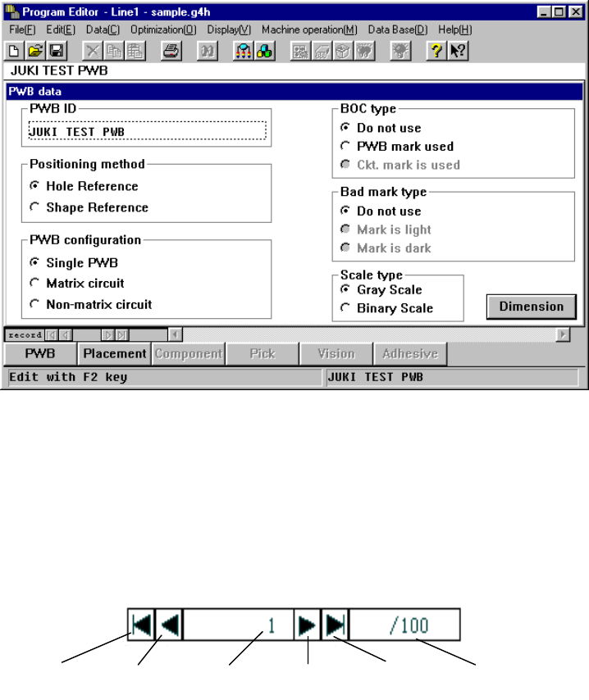Open the Machine operation(M) menu
This screenshot has height=700, width=589.
coord(309,30)
